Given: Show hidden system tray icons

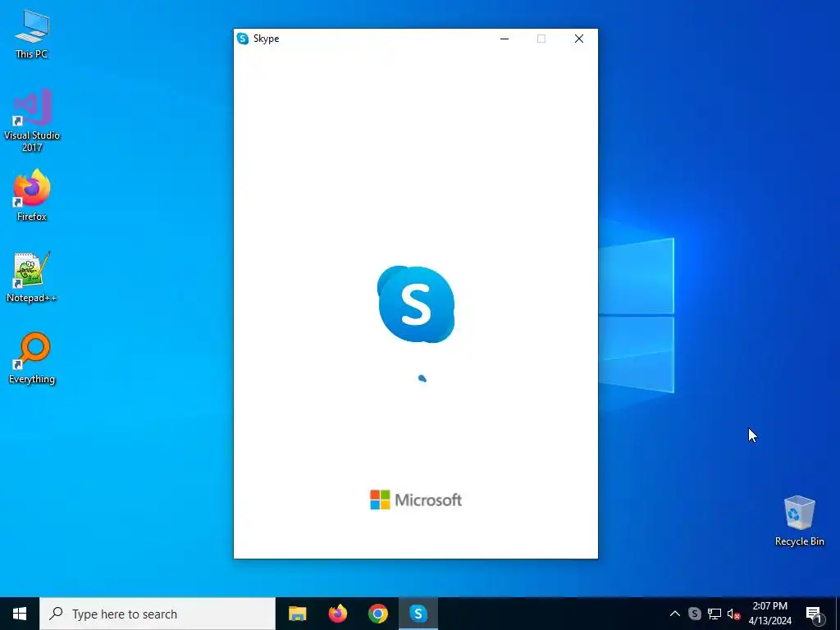Looking at the screenshot, I should 675,614.
